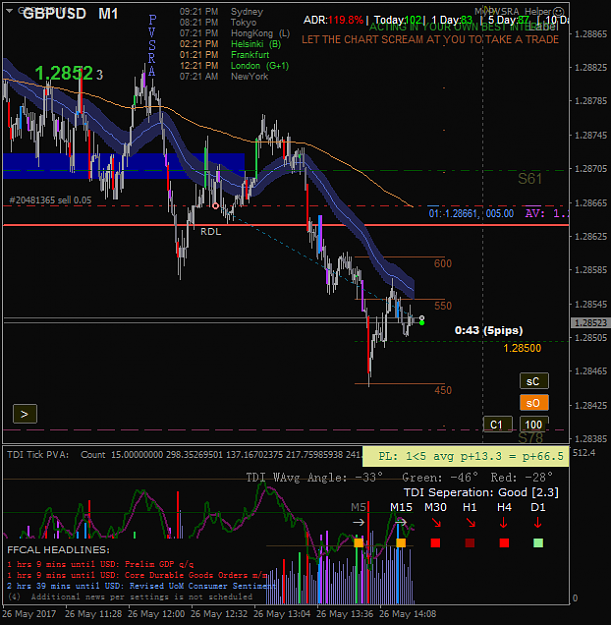This screenshot has width=611, height=625.
Task: Click the London (G+1) session row
Action: [234, 66]
